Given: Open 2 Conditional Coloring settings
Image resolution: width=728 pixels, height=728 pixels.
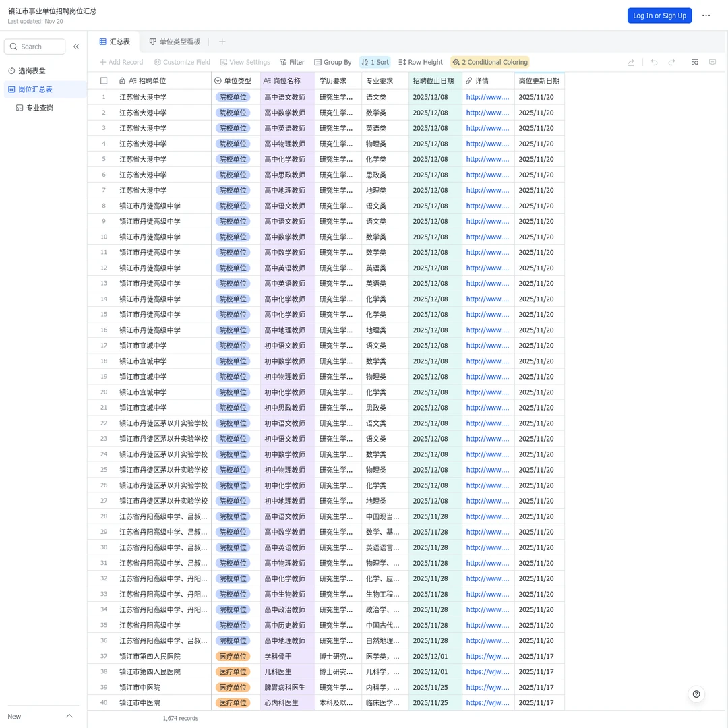Looking at the screenshot, I should coord(490,62).
